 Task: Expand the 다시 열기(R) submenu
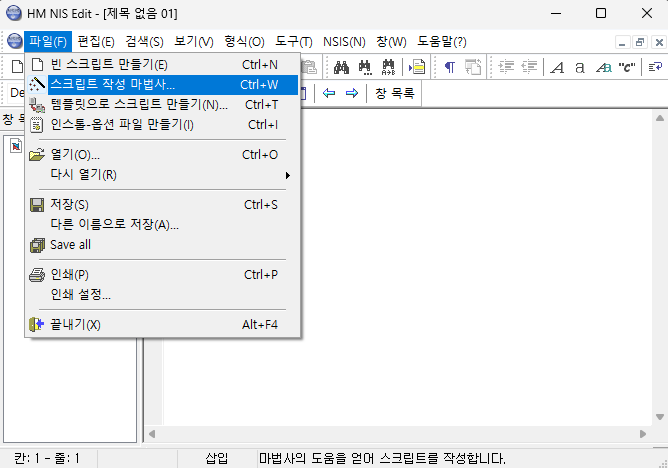pyautogui.click(x=163, y=175)
